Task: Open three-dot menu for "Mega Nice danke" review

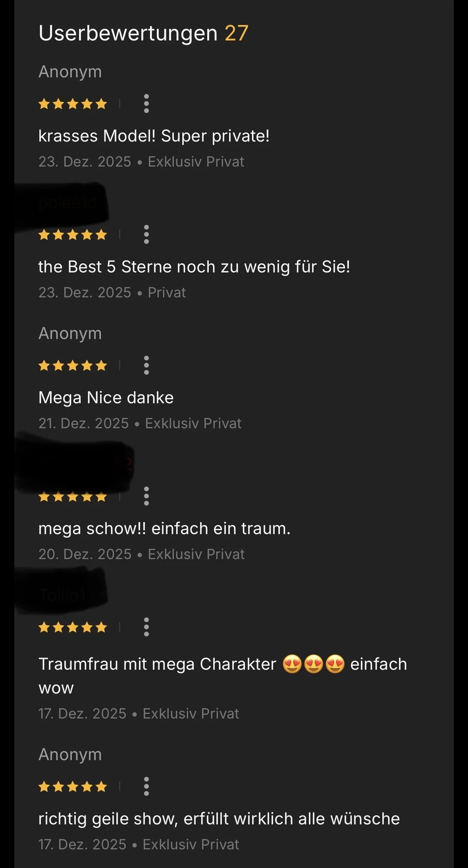Action: [x=146, y=365]
